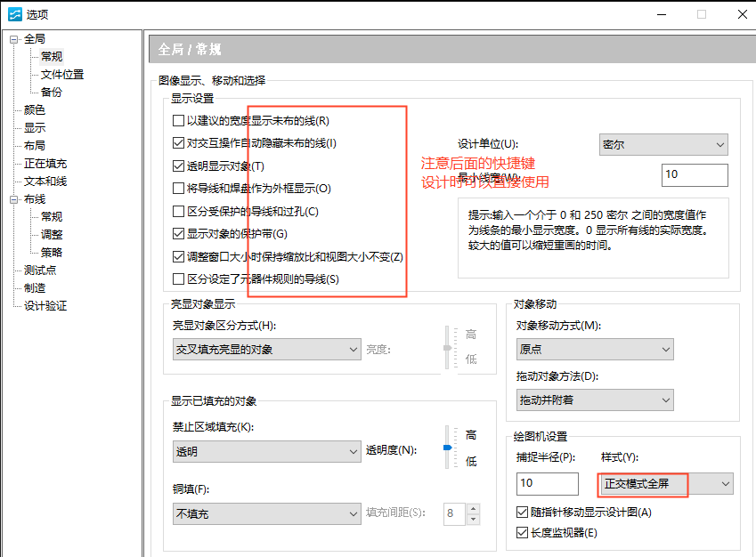The height and width of the screenshot is (557, 756).
Task: Click the application logo icon in title bar
Action: tap(14, 13)
